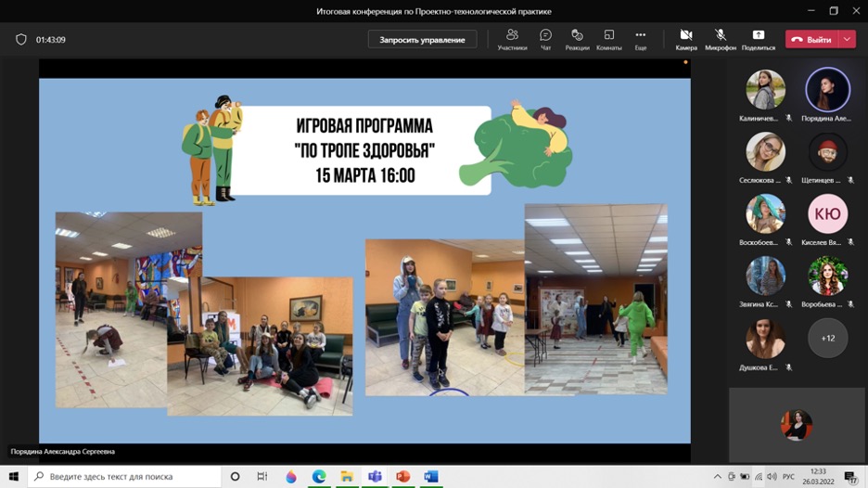Toggle the system volume icon in the tray

[x=771, y=477]
